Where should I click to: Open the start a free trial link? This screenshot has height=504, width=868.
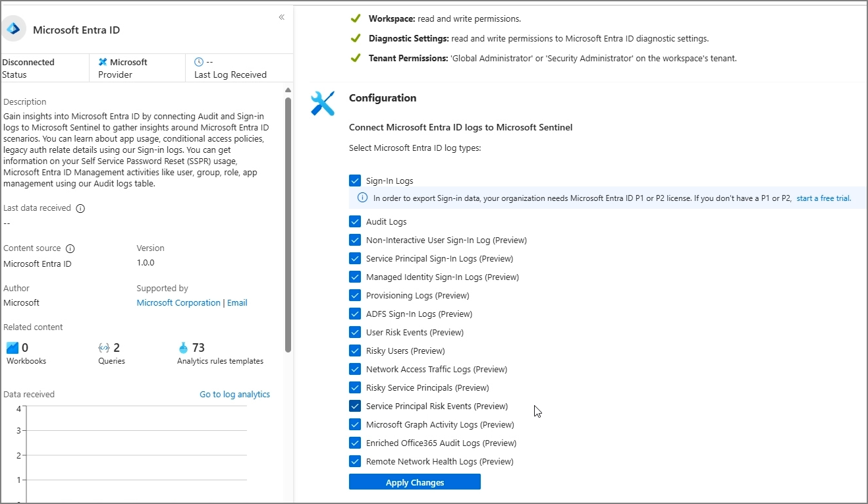click(824, 198)
